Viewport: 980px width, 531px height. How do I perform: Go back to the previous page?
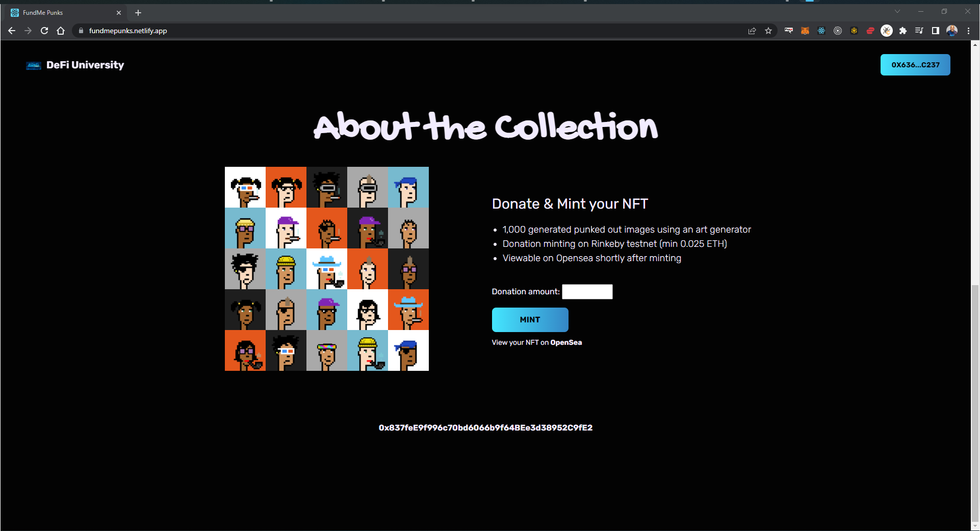coord(12,31)
